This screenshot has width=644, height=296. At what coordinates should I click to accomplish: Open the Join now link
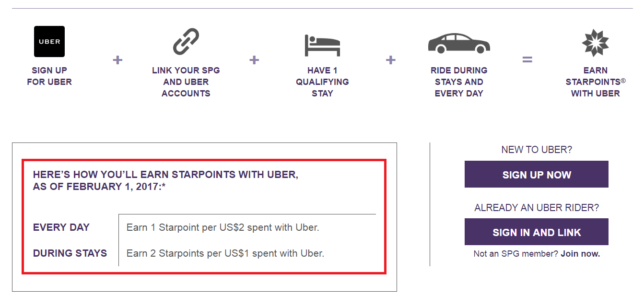(x=580, y=254)
